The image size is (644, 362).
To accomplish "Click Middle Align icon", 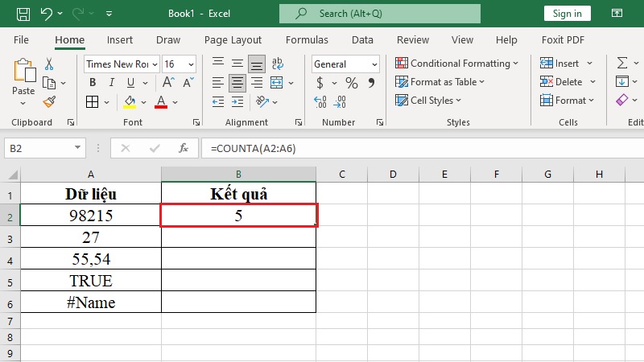I will click(237, 64).
